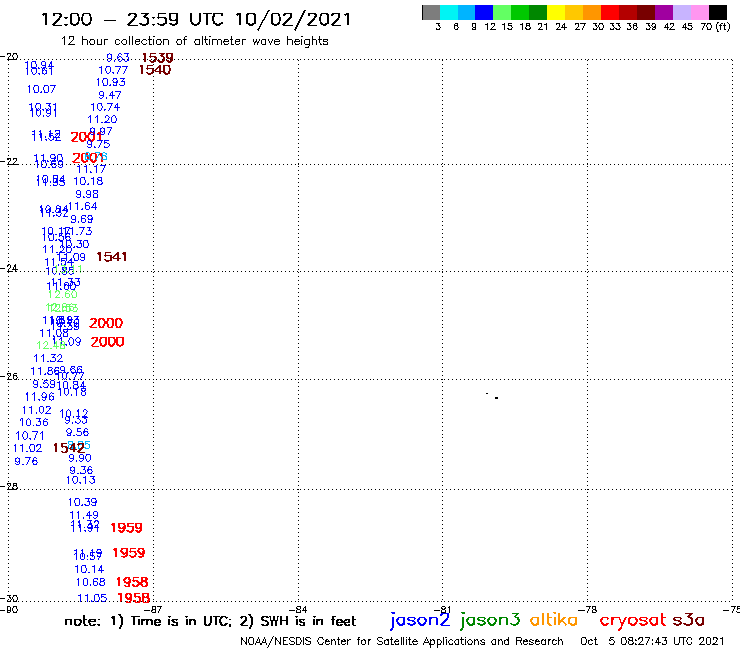740x650 pixels.
Task: Click the time stamp '1539'
Action: [x=158, y=58]
